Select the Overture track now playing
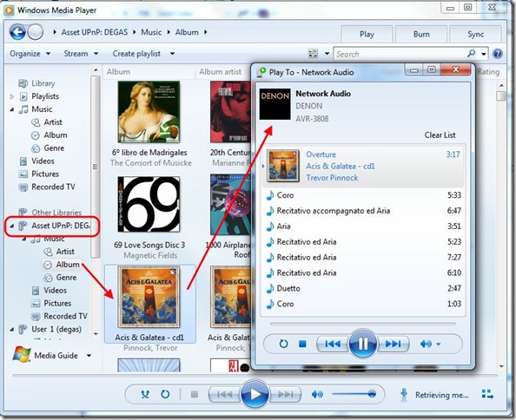This screenshot has height=420, width=516. pos(362,166)
